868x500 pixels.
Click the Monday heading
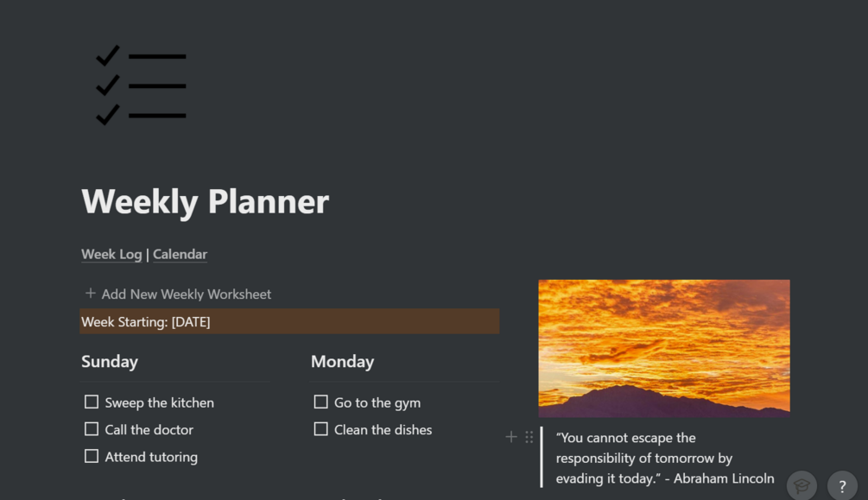click(x=342, y=362)
